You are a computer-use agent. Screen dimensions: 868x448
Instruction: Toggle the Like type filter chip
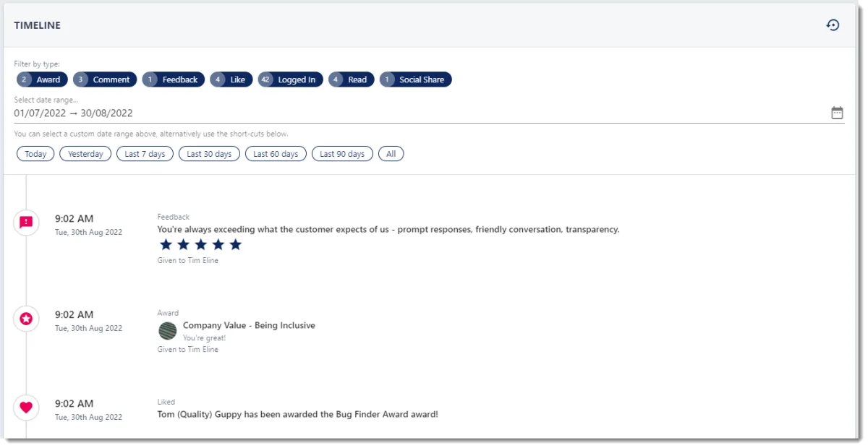coord(231,79)
